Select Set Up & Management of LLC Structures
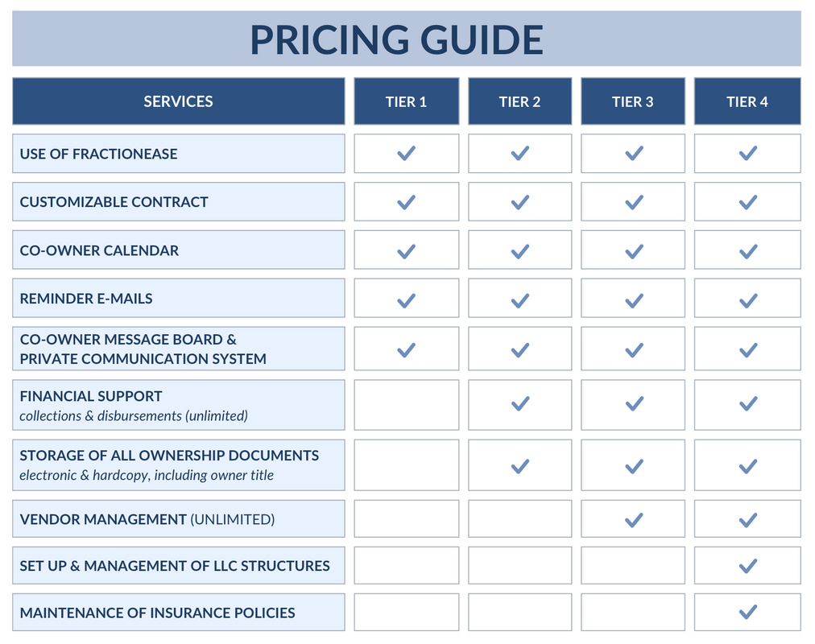Image resolution: width=815 pixels, height=644 pixels. [175, 566]
